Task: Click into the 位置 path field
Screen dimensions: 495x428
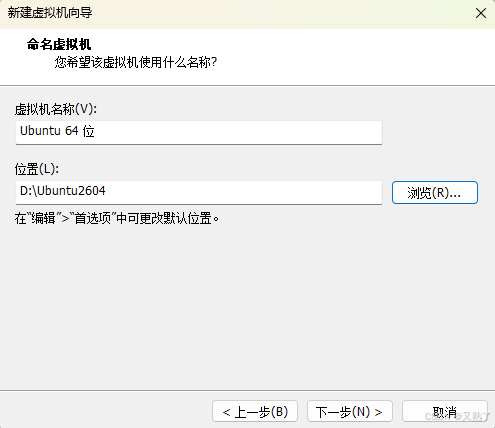Action: tap(199, 192)
